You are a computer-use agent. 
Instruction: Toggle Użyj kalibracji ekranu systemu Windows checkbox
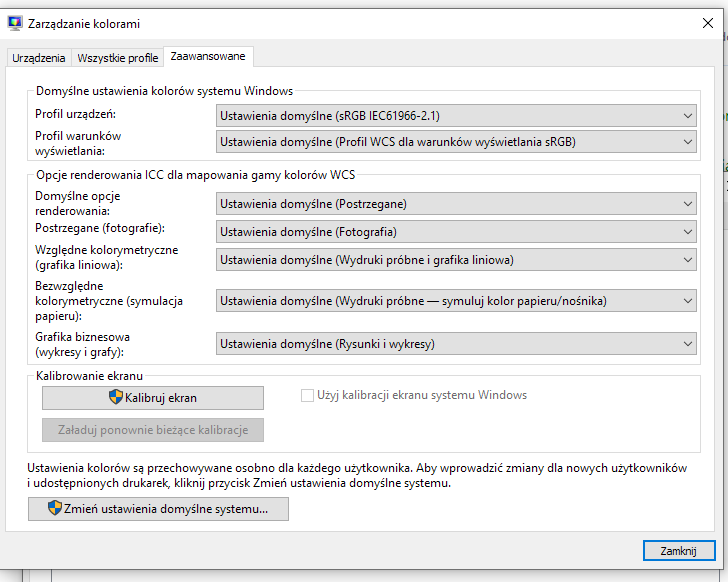click(307, 395)
